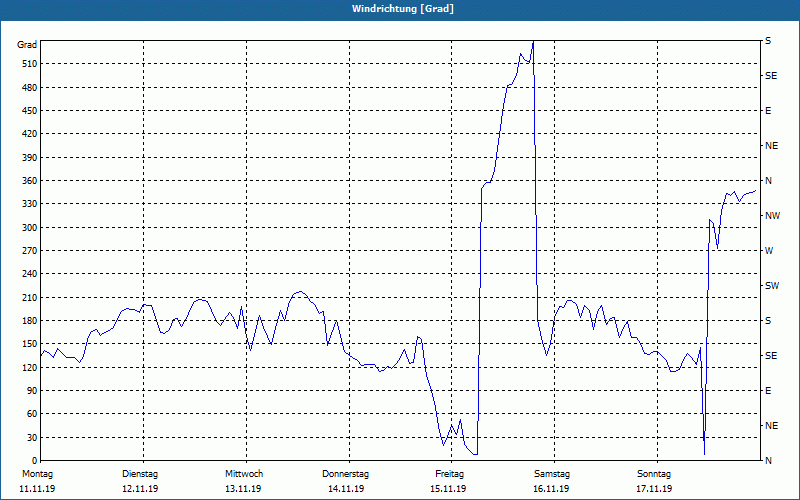
Task: Select the 510 y-axis value
Action: (x=31, y=64)
